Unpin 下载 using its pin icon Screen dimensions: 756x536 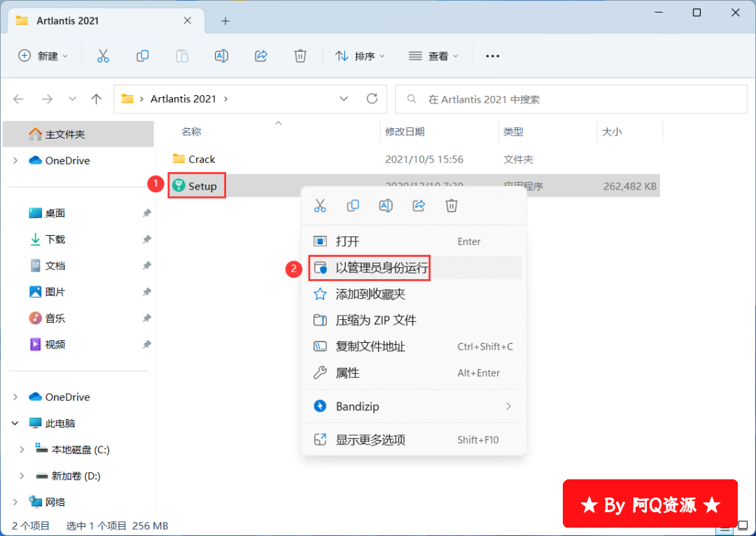tap(147, 239)
